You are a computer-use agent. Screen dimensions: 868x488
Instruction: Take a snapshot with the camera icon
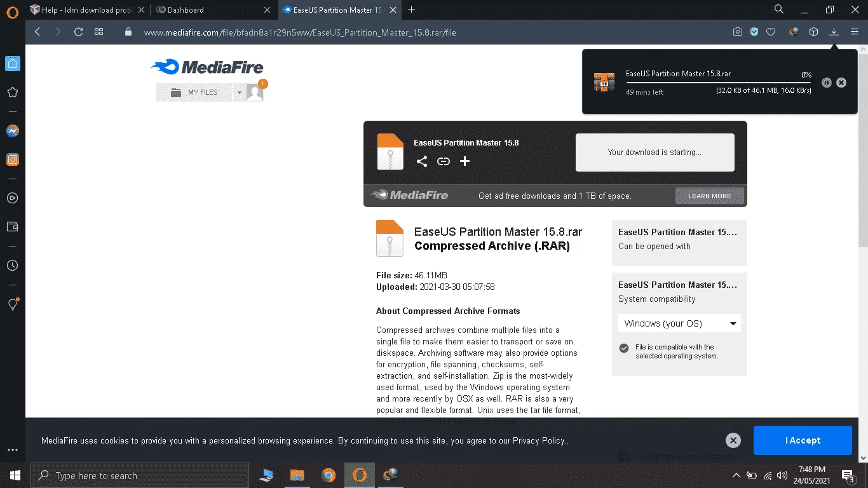coord(737,32)
